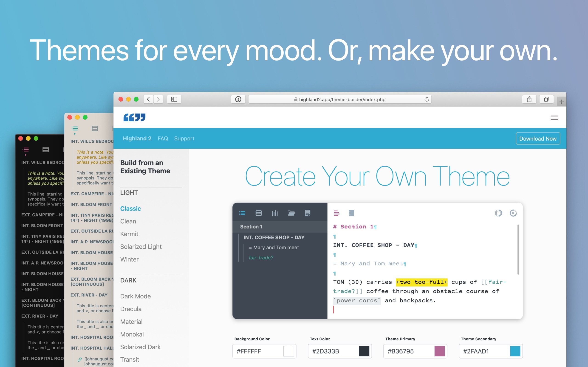Select the left editor list icon
The width and height of the screenshot is (588, 367).
tap(244, 213)
